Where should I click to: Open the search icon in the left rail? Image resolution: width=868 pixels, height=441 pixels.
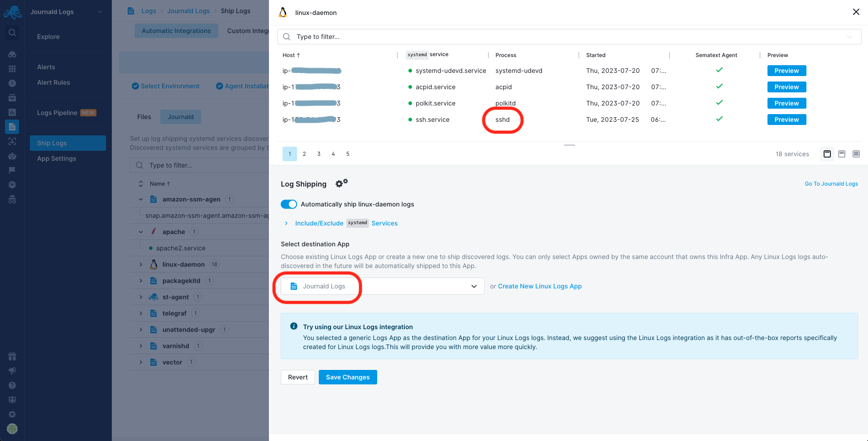pos(12,33)
